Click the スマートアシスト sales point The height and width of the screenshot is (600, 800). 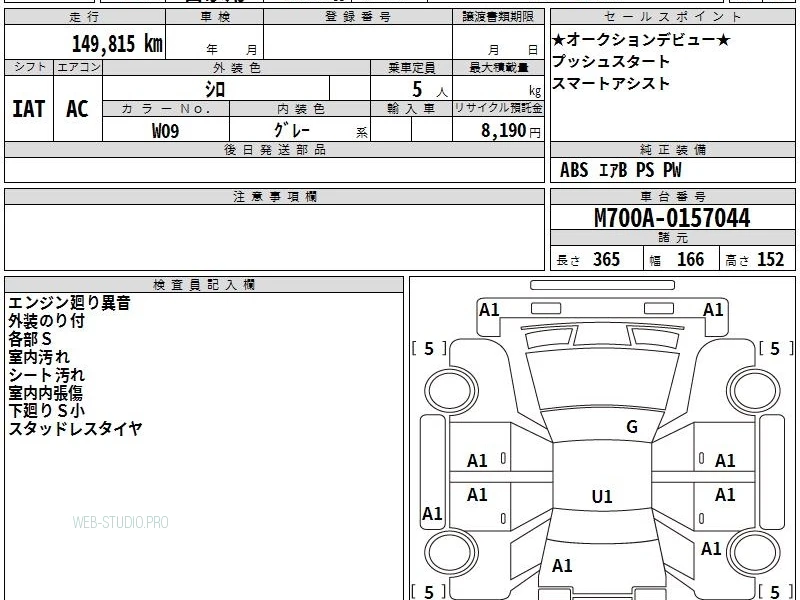pos(611,83)
